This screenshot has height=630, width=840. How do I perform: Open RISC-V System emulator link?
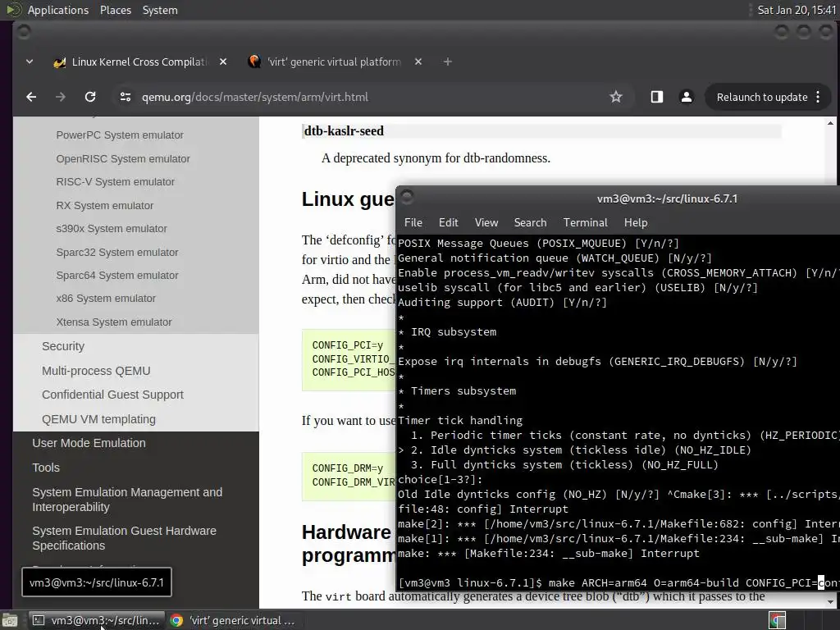(x=115, y=181)
